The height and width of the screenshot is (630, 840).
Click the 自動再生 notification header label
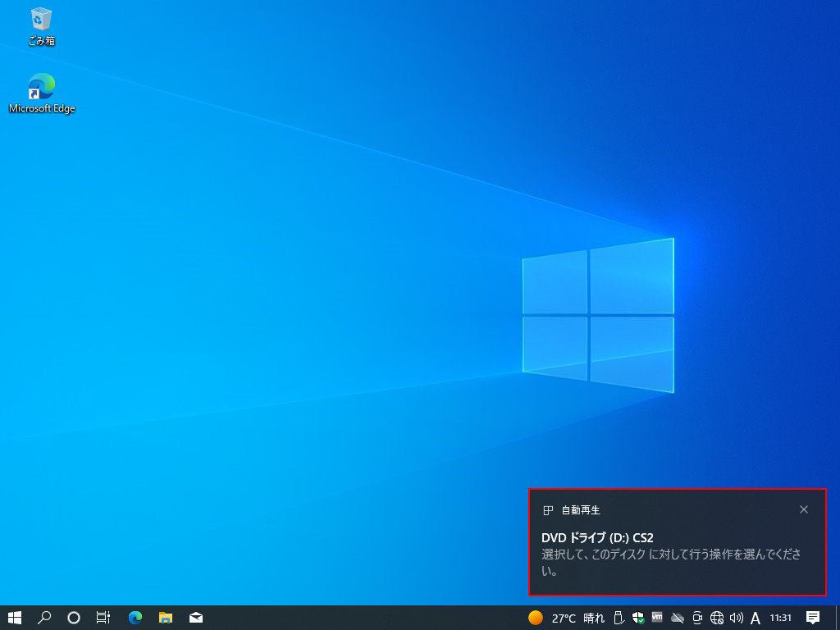click(581, 510)
